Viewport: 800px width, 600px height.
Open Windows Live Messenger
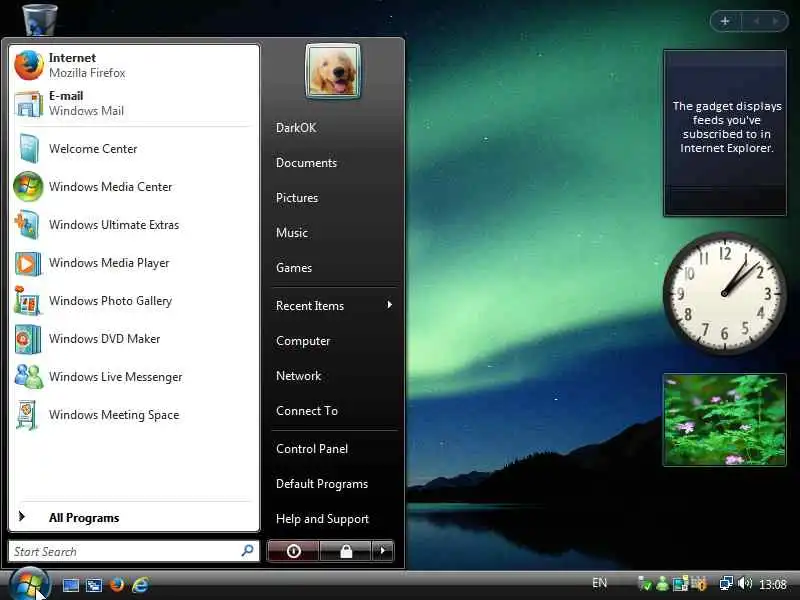tap(134, 377)
